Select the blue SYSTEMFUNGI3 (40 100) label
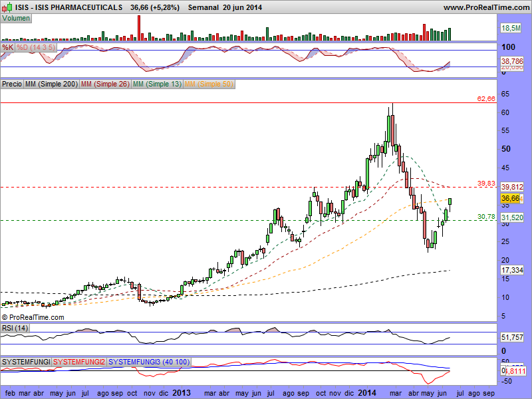This screenshot has width=532, height=399. coord(149,362)
